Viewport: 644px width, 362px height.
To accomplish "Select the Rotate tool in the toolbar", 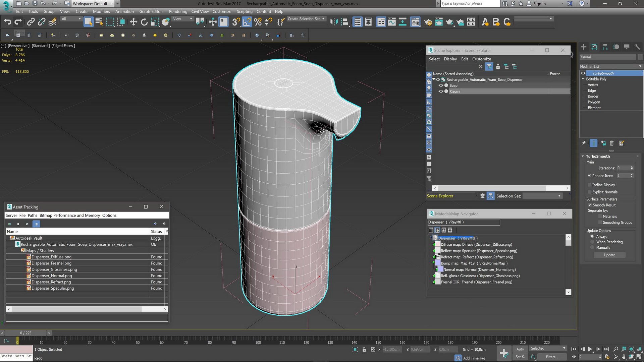I will [144, 22].
